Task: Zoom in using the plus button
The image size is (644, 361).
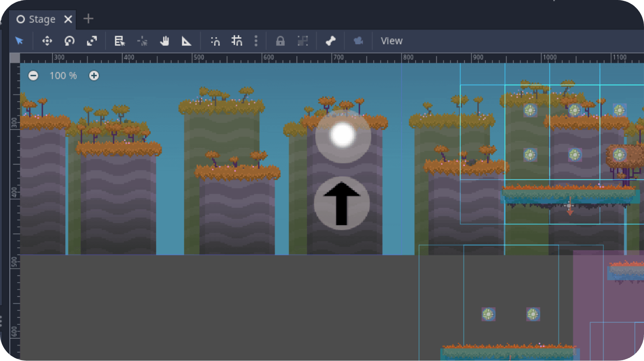Action: click(94, 76)
